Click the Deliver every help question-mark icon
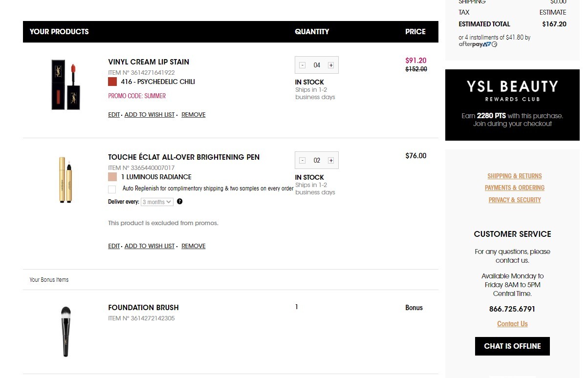588x378 pixels. [180, 202]
